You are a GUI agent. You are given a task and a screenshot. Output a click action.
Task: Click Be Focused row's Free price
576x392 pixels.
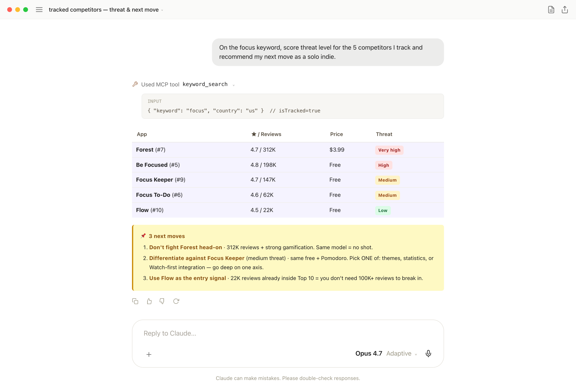(335, 165)
